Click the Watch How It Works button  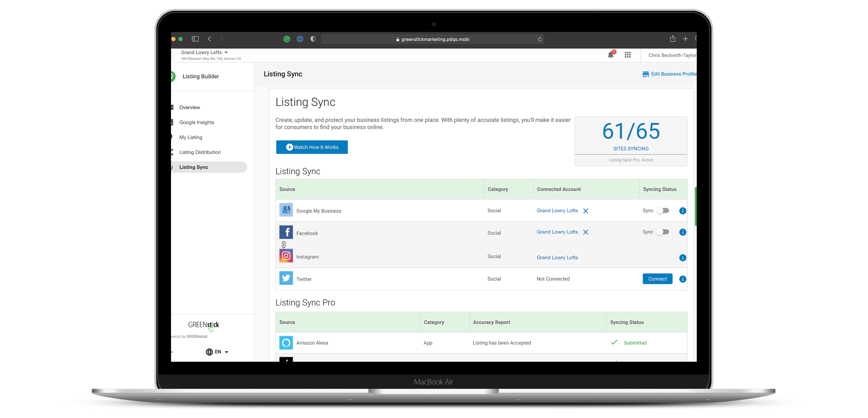312,147
